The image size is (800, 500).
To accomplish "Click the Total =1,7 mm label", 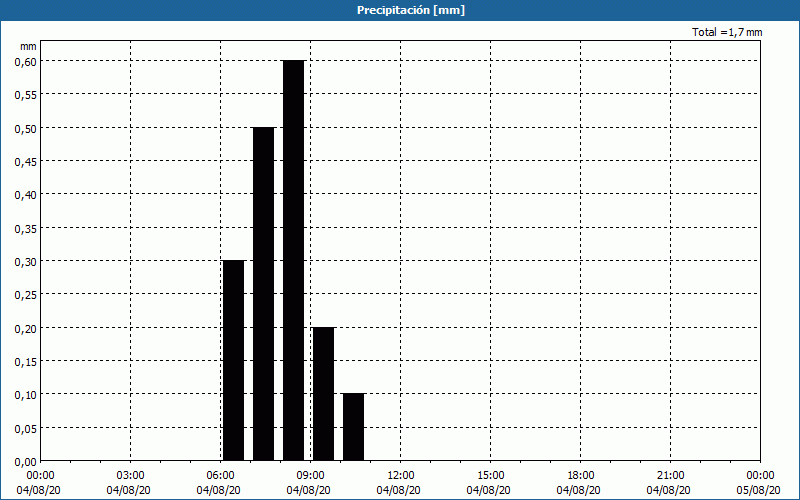I will [x=727, y=32].
